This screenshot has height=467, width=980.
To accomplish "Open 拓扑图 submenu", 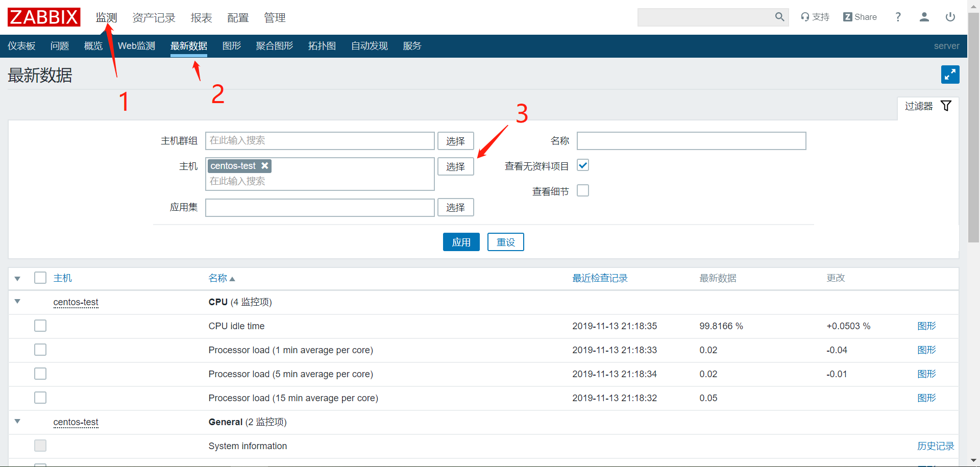I will point(322,46).
